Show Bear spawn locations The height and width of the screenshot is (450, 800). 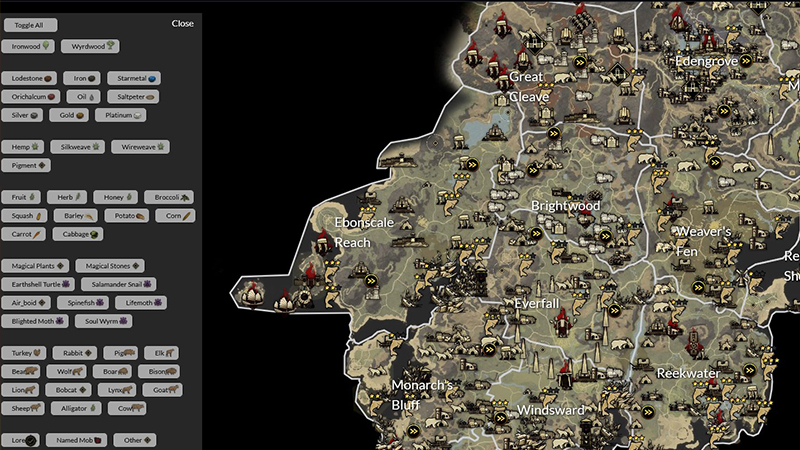[20, 371]
